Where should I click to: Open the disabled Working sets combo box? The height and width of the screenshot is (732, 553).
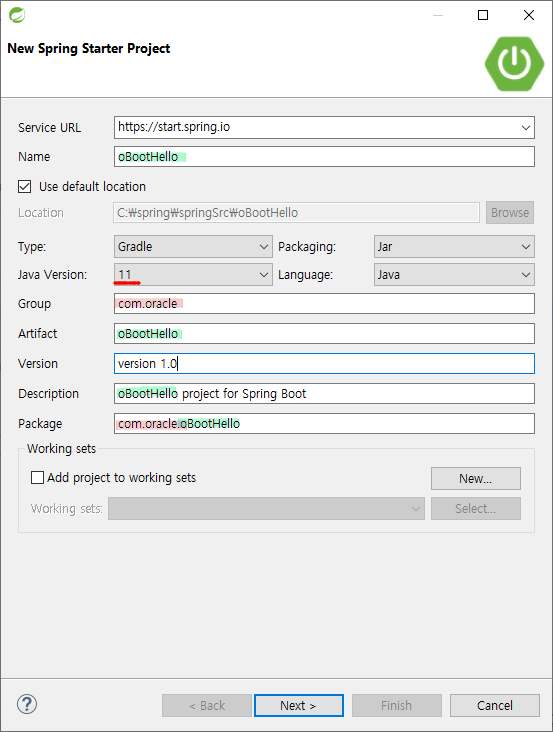(x=266, y=508)
